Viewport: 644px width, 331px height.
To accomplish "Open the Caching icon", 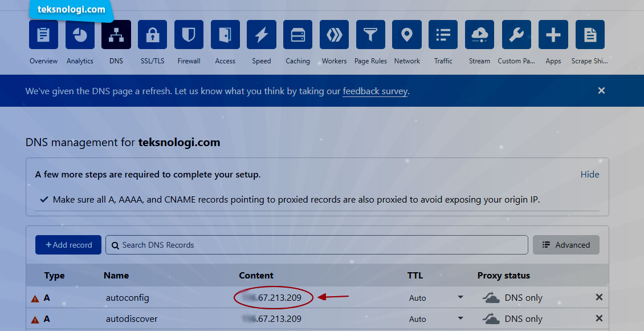I will coord(297,34).
